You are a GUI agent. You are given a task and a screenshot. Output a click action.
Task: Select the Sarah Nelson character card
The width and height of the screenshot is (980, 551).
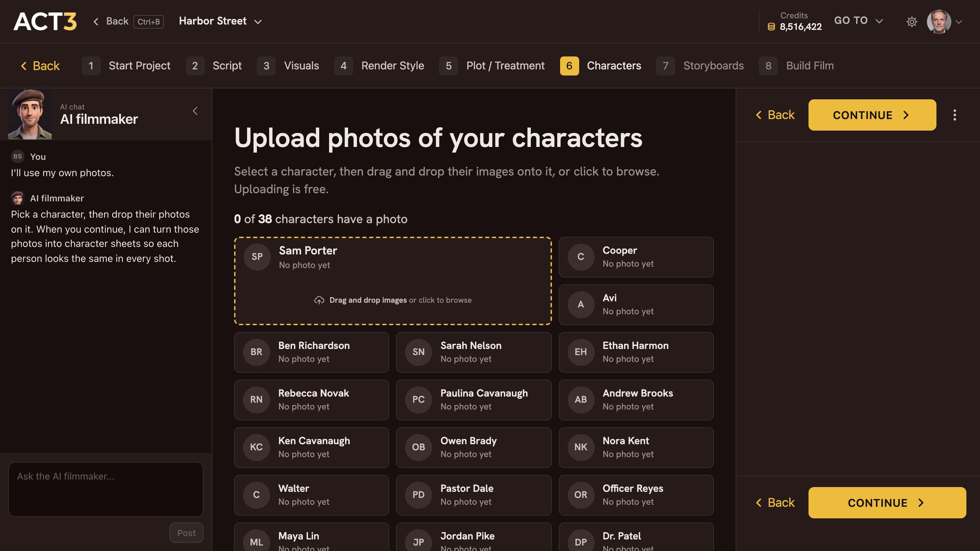474,352
